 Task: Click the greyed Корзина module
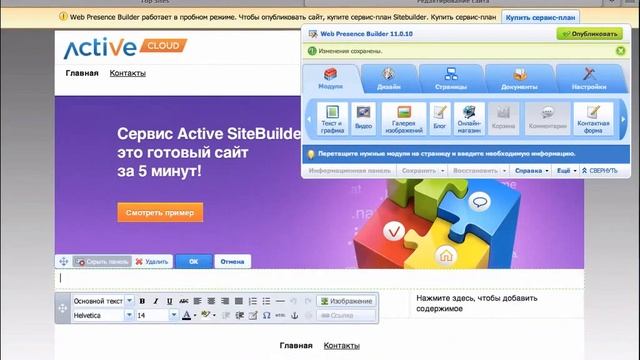coord(503,118)
